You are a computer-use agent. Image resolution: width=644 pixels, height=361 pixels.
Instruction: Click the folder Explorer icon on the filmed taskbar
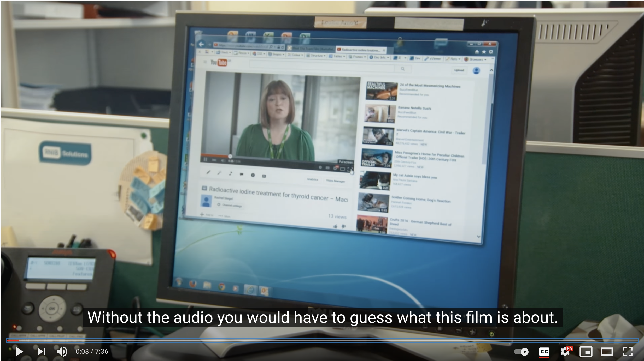[207, 286]
